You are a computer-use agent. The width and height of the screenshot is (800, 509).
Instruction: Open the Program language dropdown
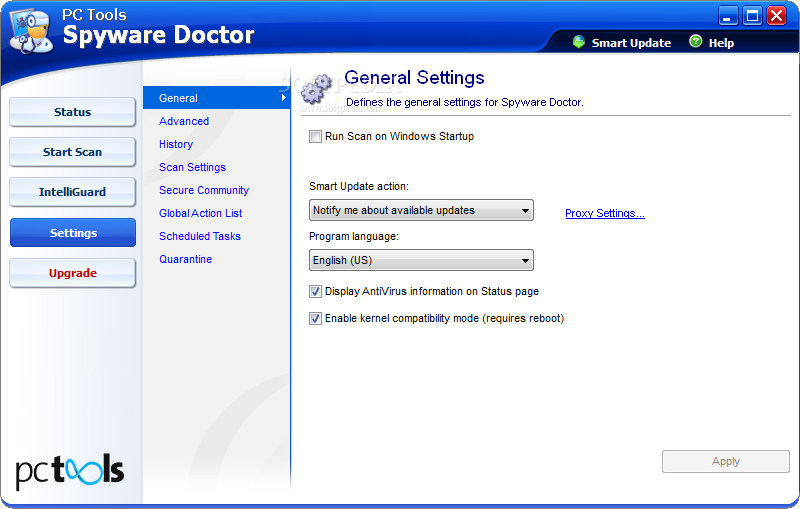coord(421,260)
